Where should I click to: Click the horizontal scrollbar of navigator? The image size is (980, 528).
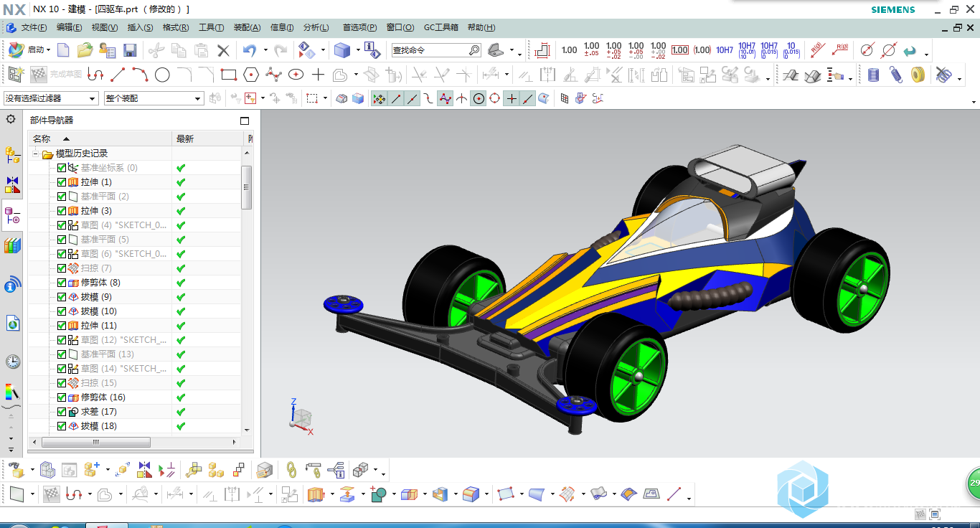(x=95, y=443)
